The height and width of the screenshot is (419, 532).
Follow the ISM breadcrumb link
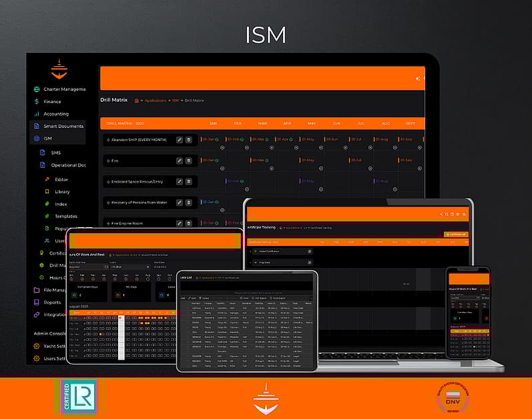[175, 100]
